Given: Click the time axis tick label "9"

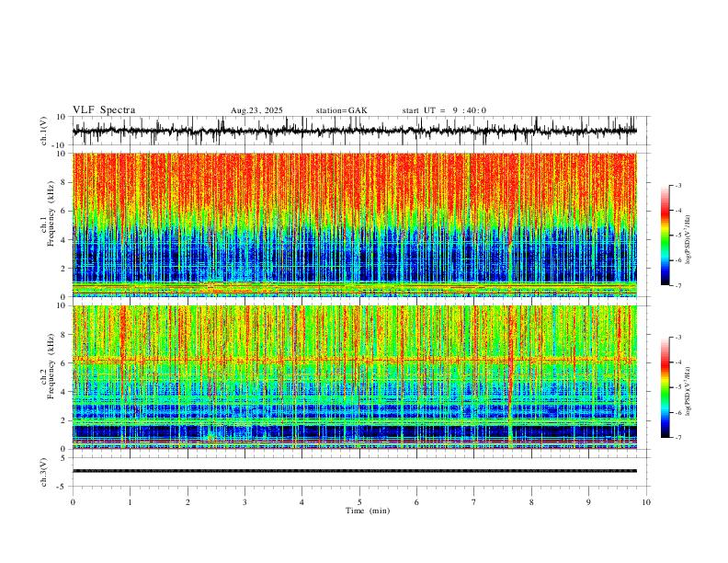Looking at the screenshot, I should 588,502.
